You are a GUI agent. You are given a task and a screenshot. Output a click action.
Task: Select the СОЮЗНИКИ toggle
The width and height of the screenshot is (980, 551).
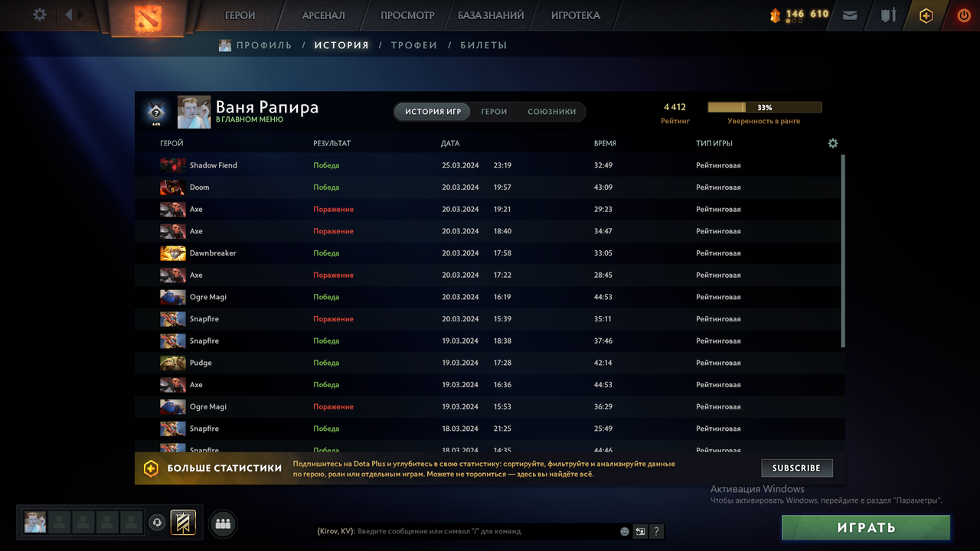551,112
